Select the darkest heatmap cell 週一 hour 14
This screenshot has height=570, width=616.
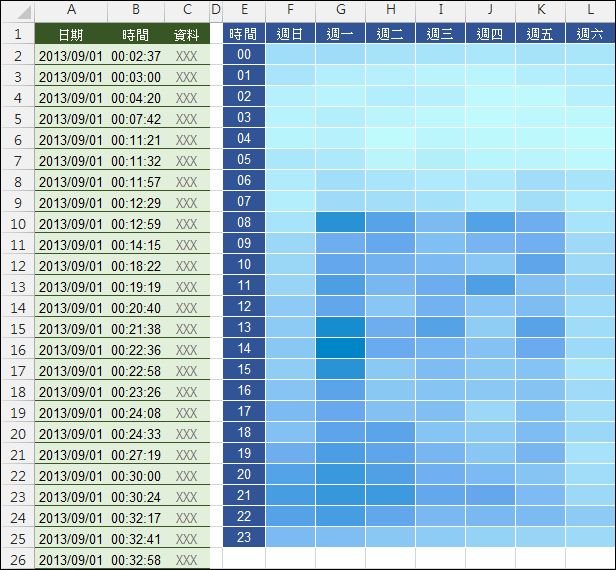[341, 348]
